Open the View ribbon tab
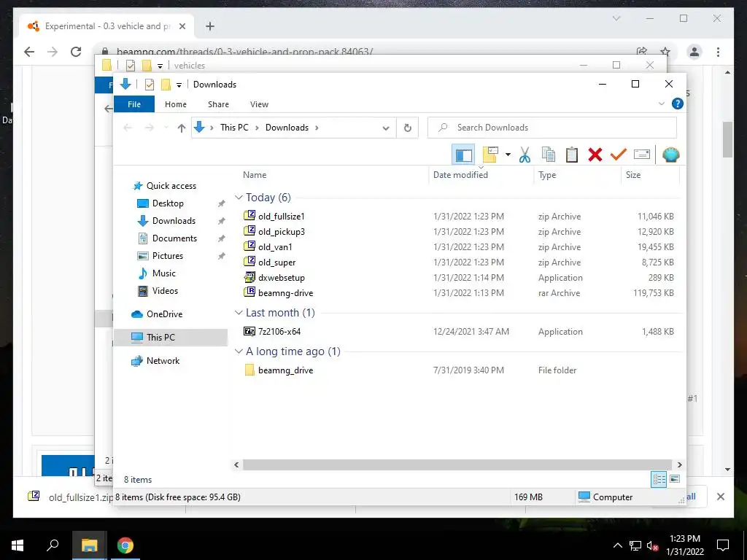Screen dimensions: 747x560 pos(259,104)
